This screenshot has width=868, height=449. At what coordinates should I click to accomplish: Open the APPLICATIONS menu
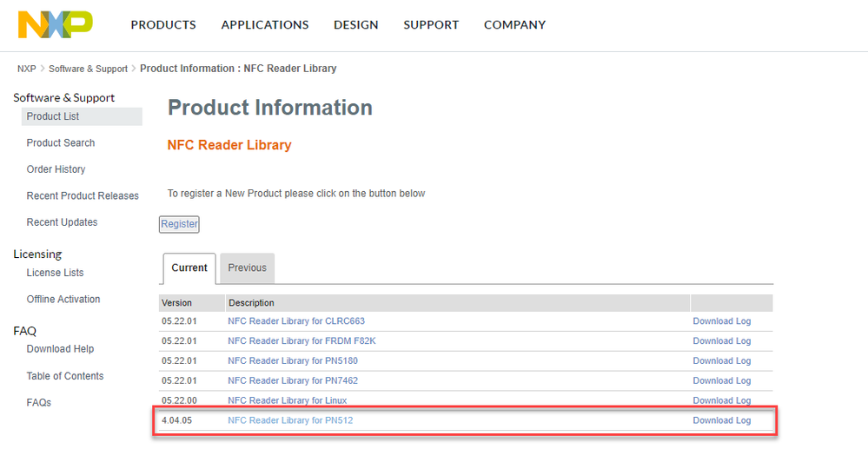click(x=265, y=25)
